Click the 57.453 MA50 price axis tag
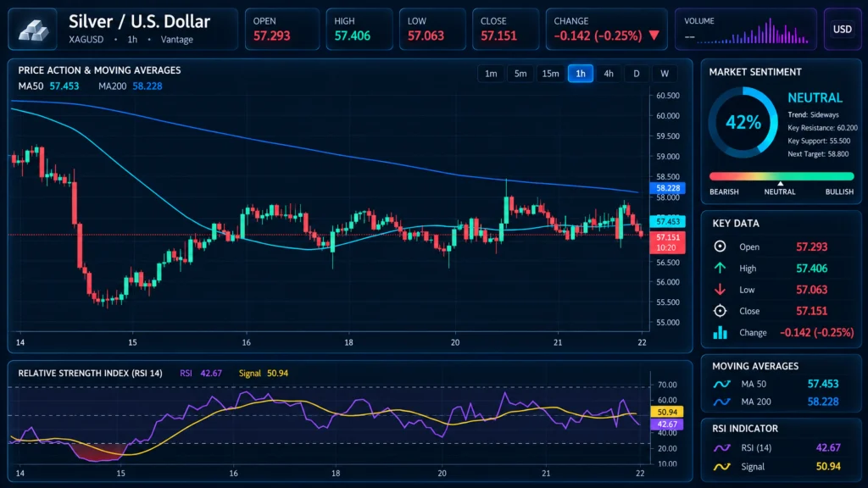Image resolution: width=868 pixels, height=488 pixels. 668,221
